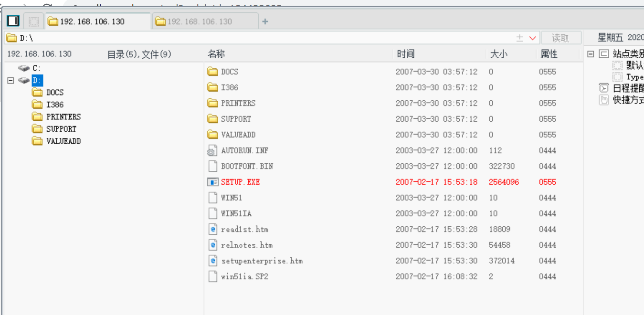Select the relnotes.htm web page icon
The height and width of the screenshot is (315, 644).
click(x=213, y=245)
